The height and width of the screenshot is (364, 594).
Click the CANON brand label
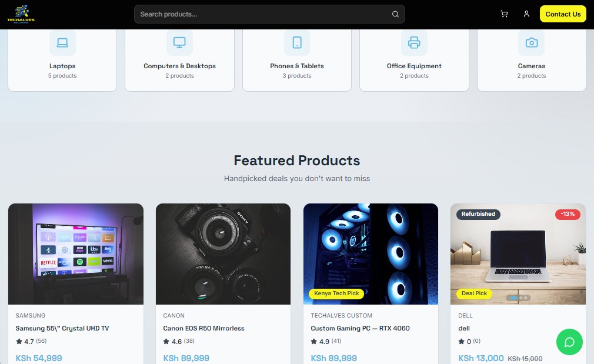(174, 316)
